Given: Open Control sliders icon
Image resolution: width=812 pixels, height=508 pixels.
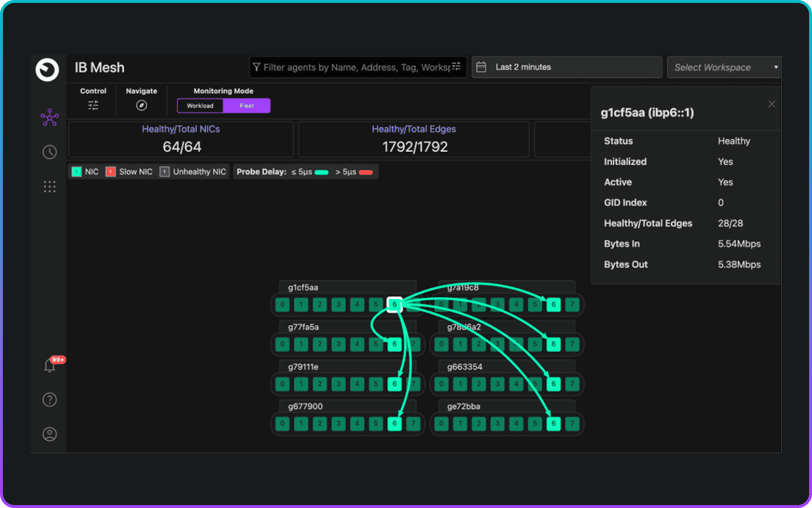Looking at the screenshot, I should click(x=93, y=105).
